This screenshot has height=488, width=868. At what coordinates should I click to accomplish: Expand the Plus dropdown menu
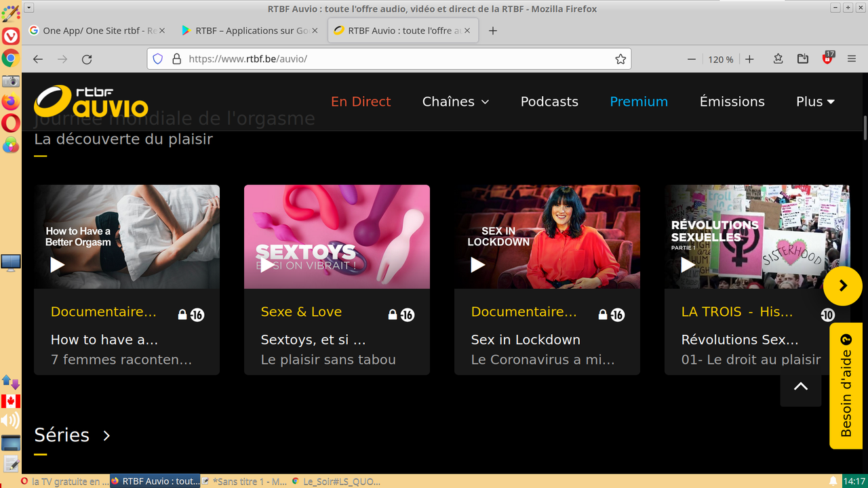pos(815,102)
